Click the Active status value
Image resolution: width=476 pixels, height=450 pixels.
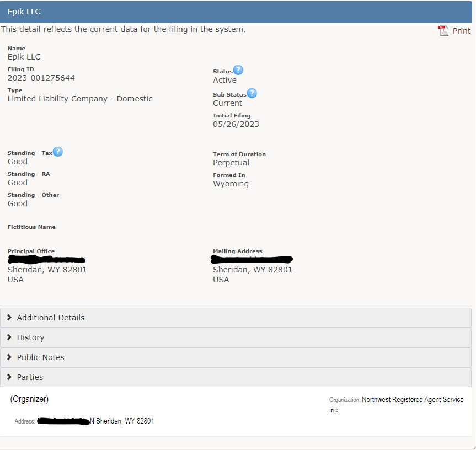click(x=224, y=80)
